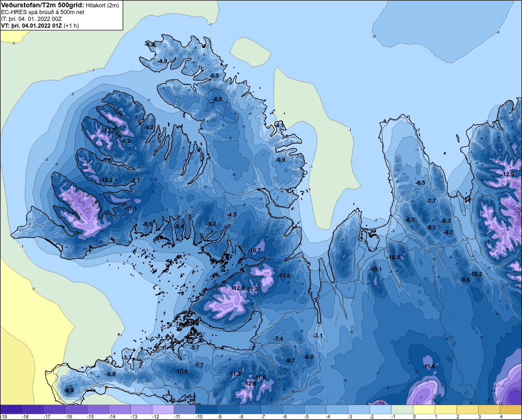Image resolution: width=522 pixels, height=420 pixels.
Task: Select legend swatch between -19 and -18
Action: (11, 409)
